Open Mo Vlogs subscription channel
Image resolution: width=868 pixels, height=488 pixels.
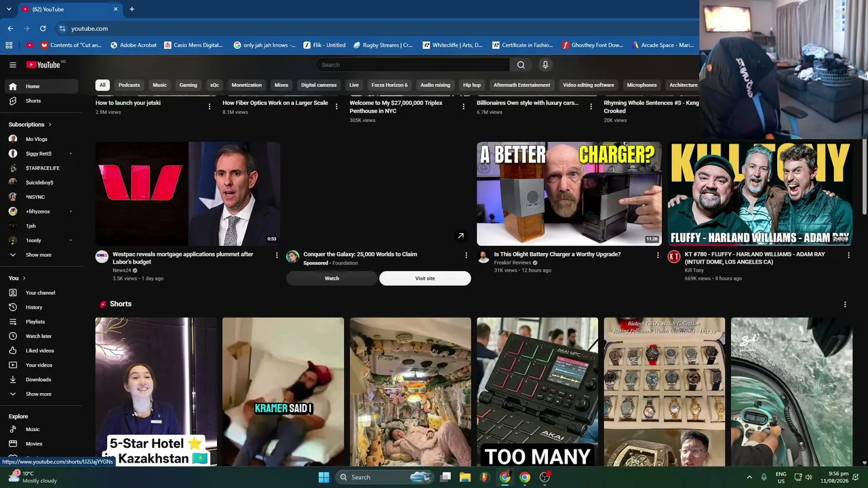point(41,139)
